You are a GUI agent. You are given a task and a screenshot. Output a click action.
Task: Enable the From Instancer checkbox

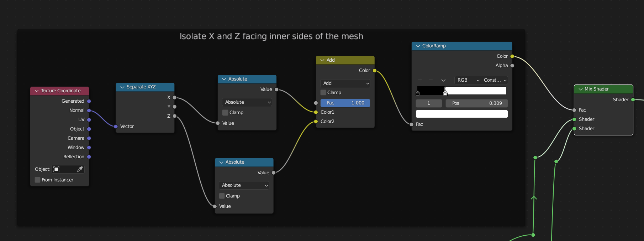tap(37, 180)
